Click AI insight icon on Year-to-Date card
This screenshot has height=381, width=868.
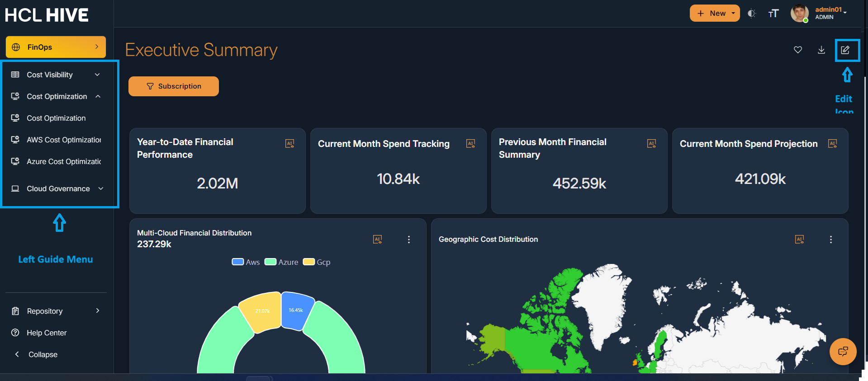[290, 144]
